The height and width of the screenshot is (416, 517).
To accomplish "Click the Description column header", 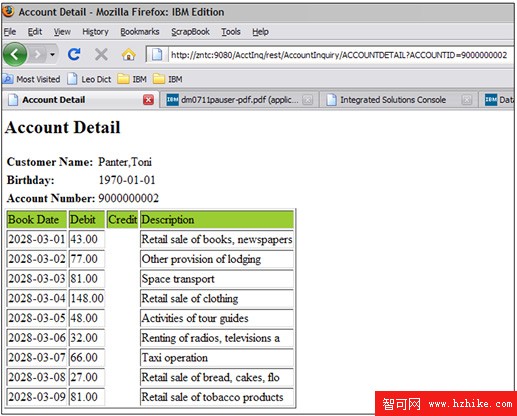I will coord(217,219).
